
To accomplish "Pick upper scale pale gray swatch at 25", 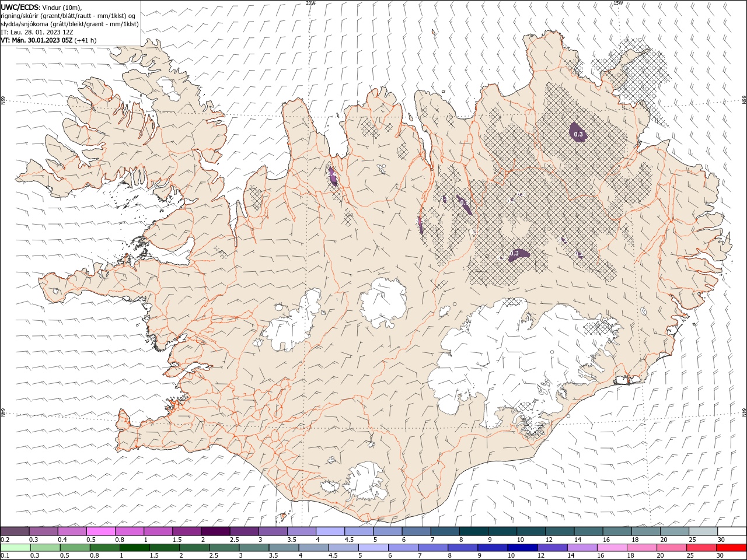I will pos(703,531).
